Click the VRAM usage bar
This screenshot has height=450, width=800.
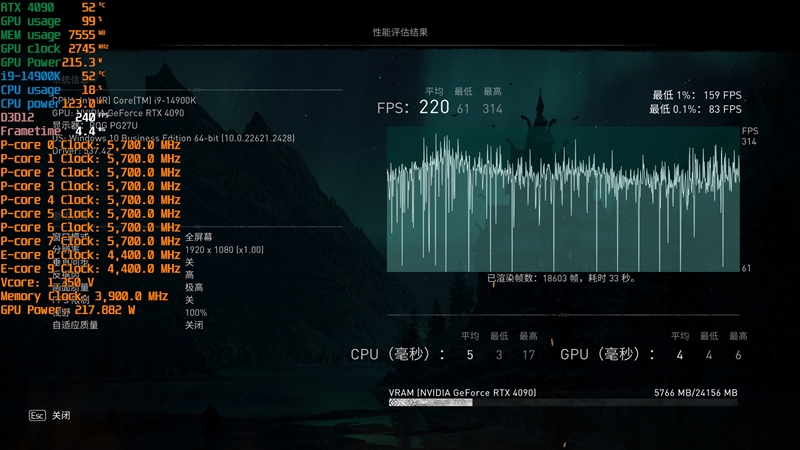point(563,403)
